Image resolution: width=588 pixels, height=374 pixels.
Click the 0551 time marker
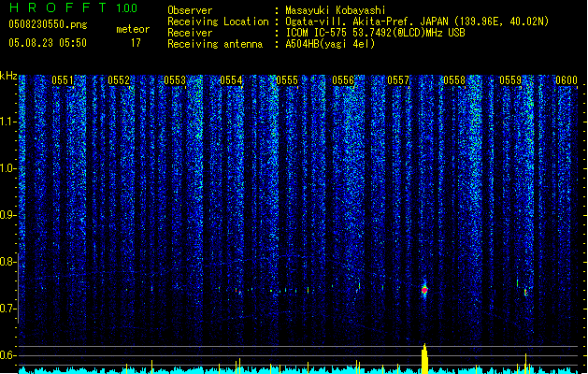[63, 80]
